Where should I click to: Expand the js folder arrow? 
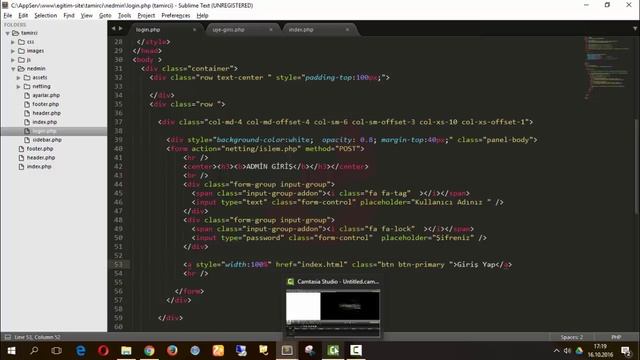13,60
